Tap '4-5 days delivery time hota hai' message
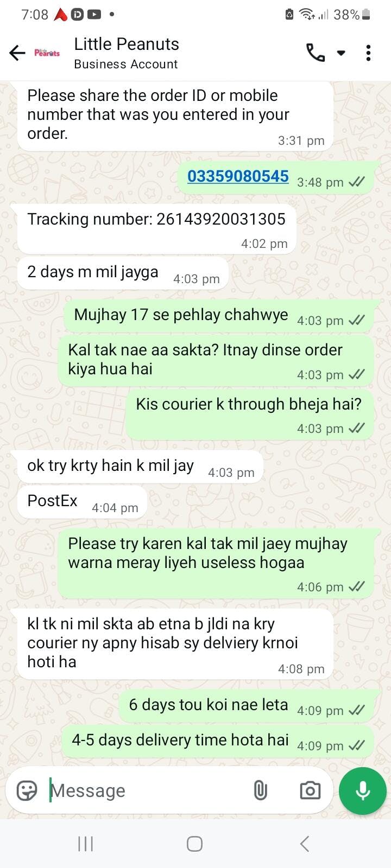Screen dimensions: 391x868 (218, 741)
